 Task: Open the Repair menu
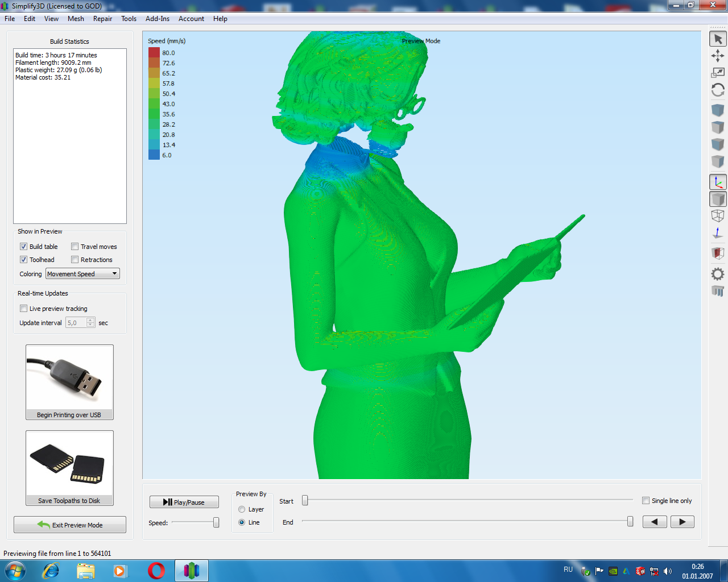tap(102, 19)
